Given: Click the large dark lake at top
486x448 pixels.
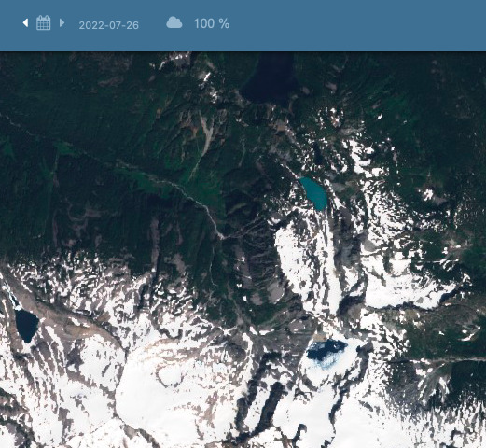Looking at the screenshot, I should tap(270, 77).
